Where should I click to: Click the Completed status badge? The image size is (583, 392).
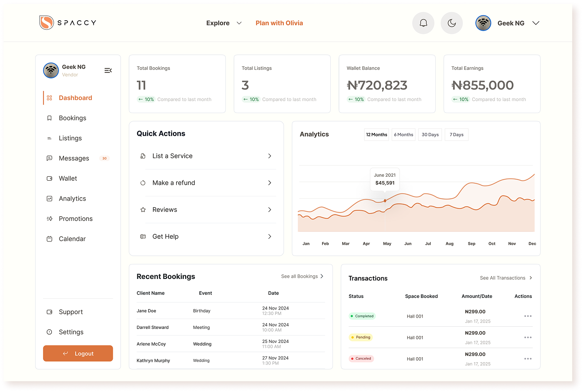coord(362,316)
